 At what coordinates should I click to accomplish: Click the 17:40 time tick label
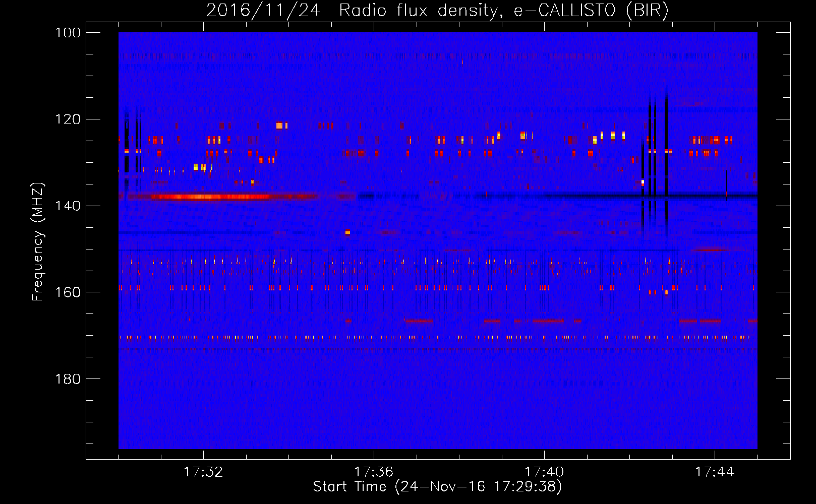pyautogui.click(x=544, y=472)
